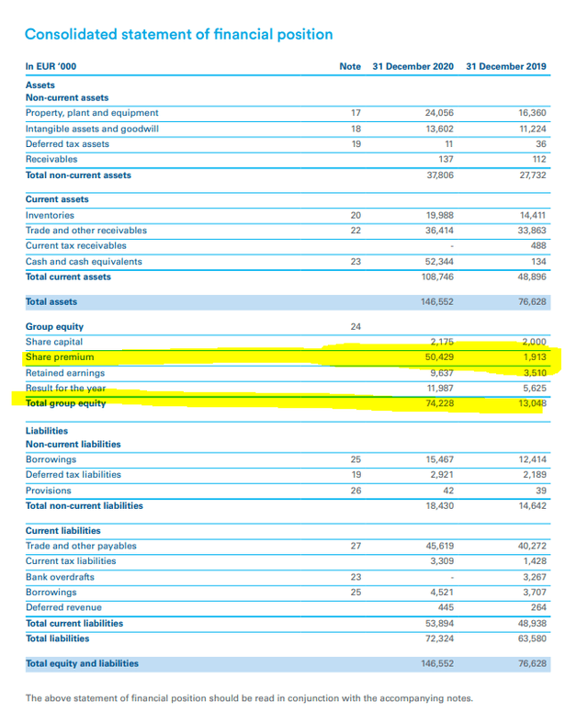Click the 18,430 total value
The width and height of the screenshot is (588, 712).
(x=439, y=506)
